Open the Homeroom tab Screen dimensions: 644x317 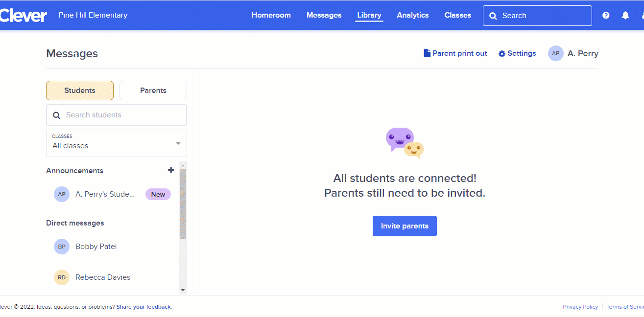coord(271,15)
